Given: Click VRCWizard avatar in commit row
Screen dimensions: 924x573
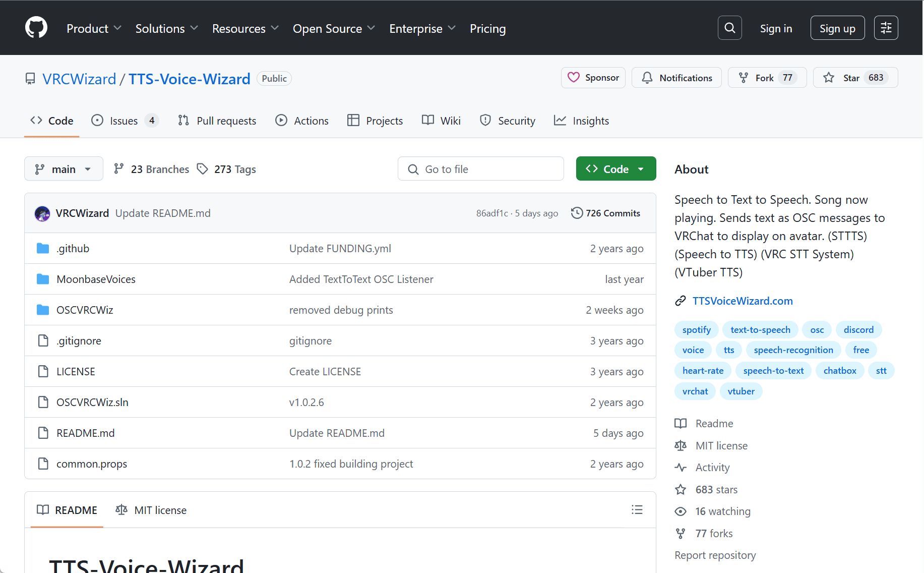Looking at the screenshot, I should click(x=42, y=213).
